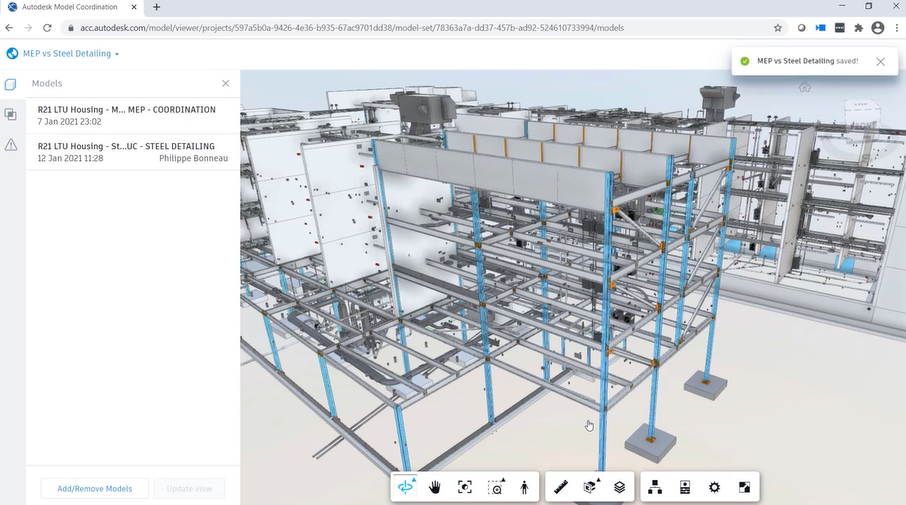Open the Section analysis tool
Viewport: 906px width, 505px height.
(591, 487)
